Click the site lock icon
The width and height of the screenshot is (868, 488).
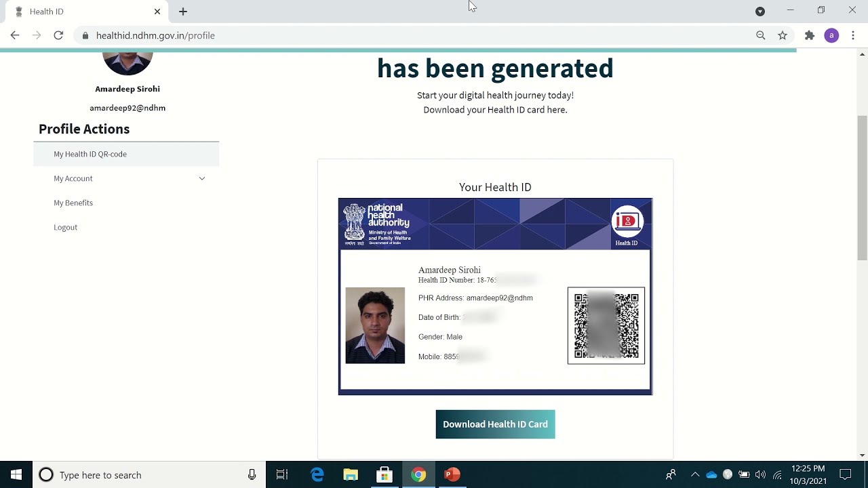coord(85,35)
